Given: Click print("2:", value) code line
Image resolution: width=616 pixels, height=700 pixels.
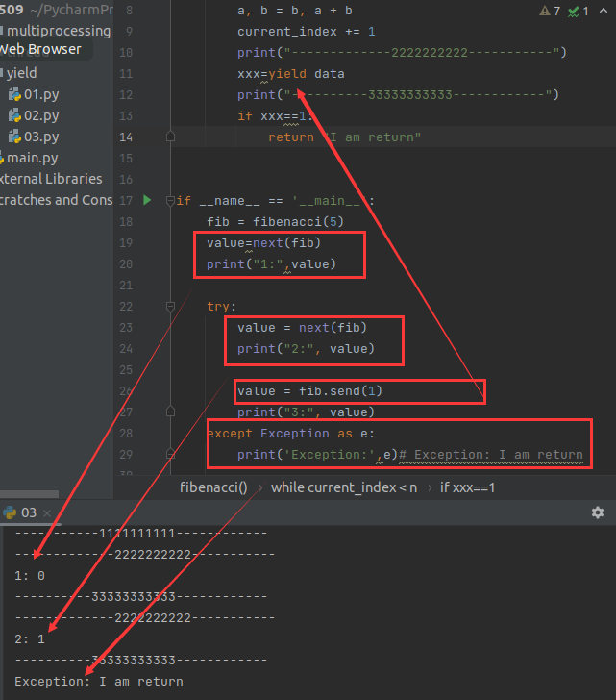Looking at the screenshot, I should pyautogui.click(x=306, y=349).
